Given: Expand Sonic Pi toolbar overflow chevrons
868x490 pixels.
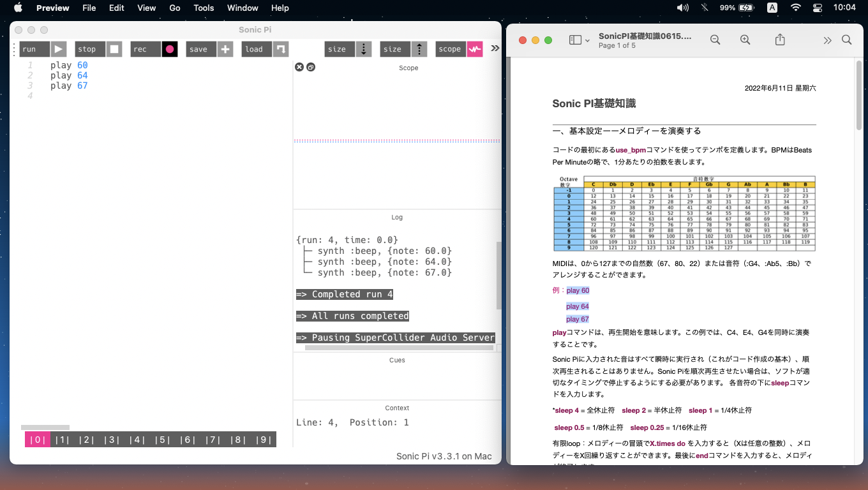Looking at the screenshot, I should pos(495,48).
